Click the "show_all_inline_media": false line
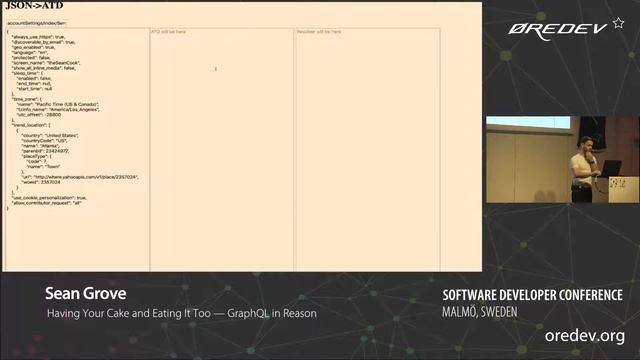 pyautogui.click(x=44, y=68)
